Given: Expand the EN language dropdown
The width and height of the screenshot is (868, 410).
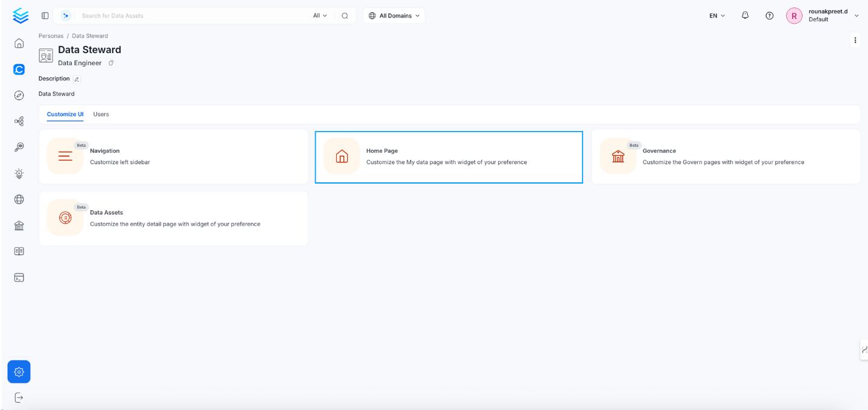Looking at the screenshot, I should pyautogui.click(x=716, y=16).
